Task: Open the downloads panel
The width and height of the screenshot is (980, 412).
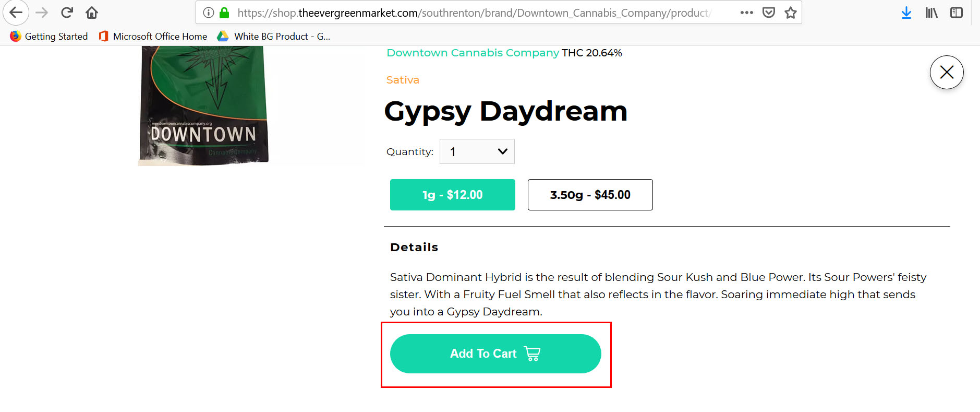Action: [906, 13]
